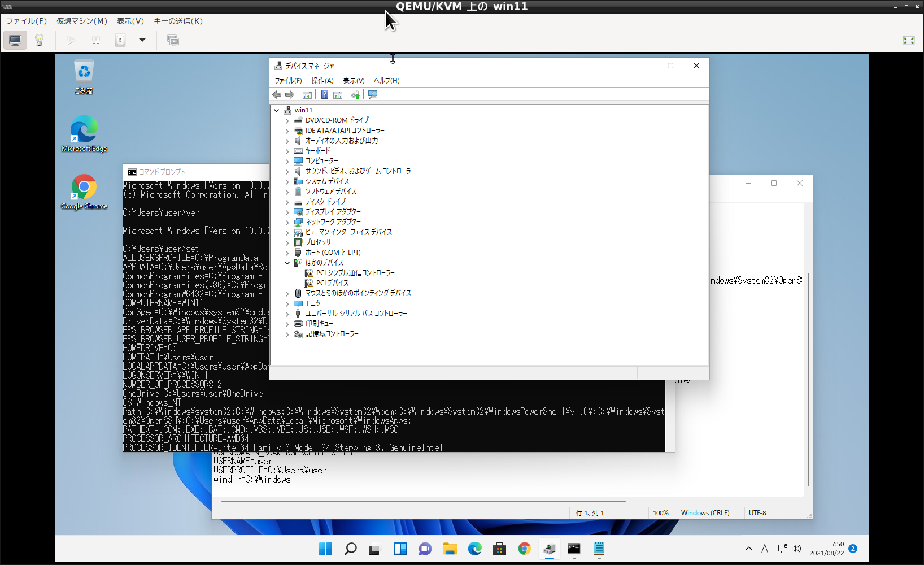The image size is (924, 565).
Task: Open the 仮想マシン(M) menu
Action: (x=81, y=21)
